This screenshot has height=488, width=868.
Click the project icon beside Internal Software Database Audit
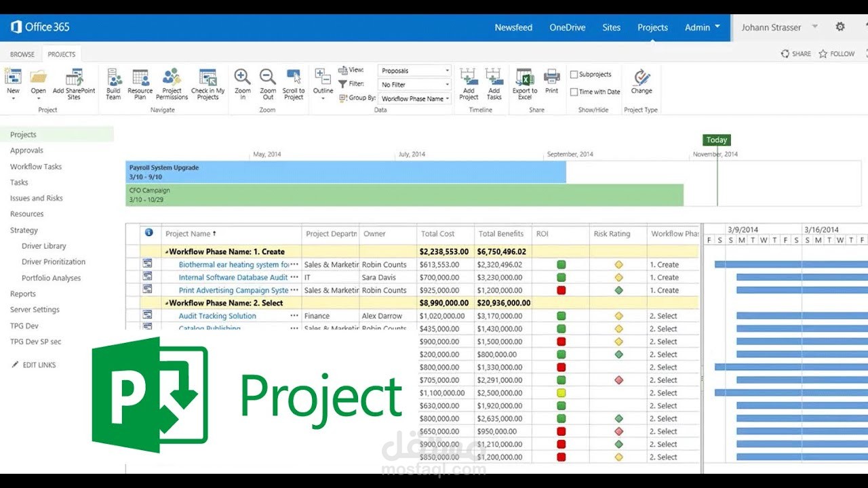pos(147,277)
